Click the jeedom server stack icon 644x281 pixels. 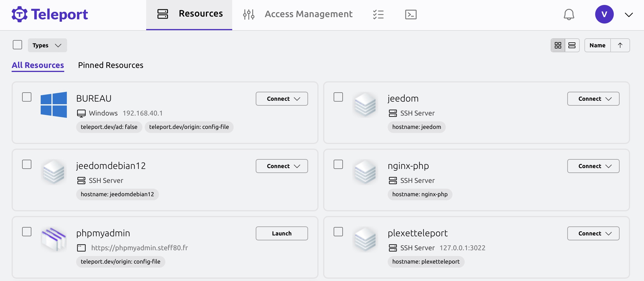tap(365, 105)
